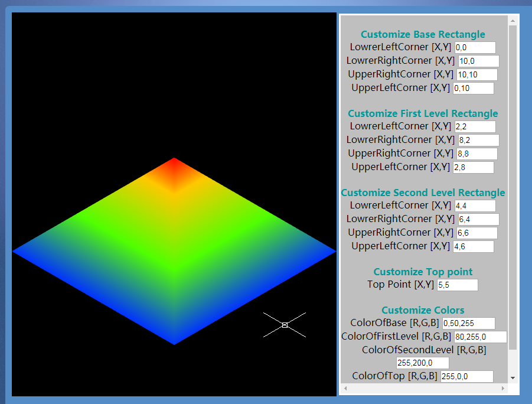Image resolution: width=532 pixels, height=404 pixels.
Task: Click ColorOfSecondLevel field showing 255,200,0
Action: point(422,363)
